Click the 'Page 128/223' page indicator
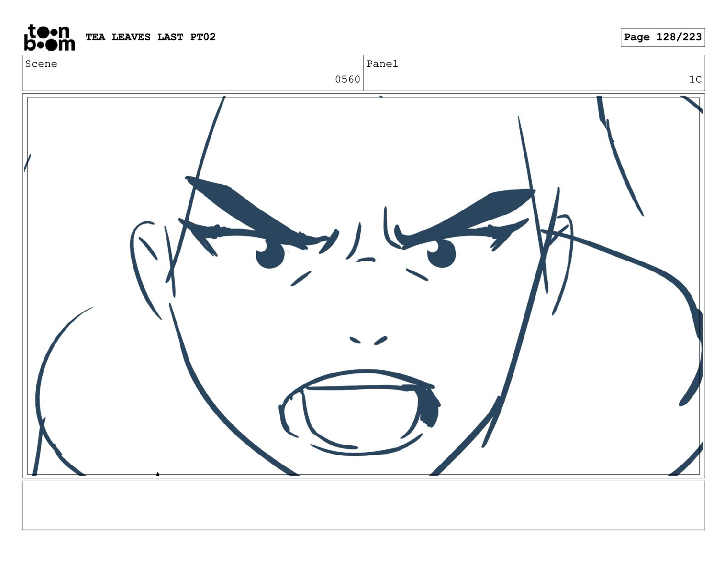 (662, 37)
